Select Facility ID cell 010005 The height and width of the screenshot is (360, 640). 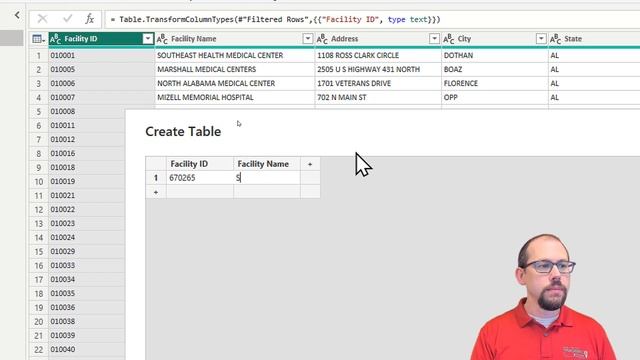101,69
